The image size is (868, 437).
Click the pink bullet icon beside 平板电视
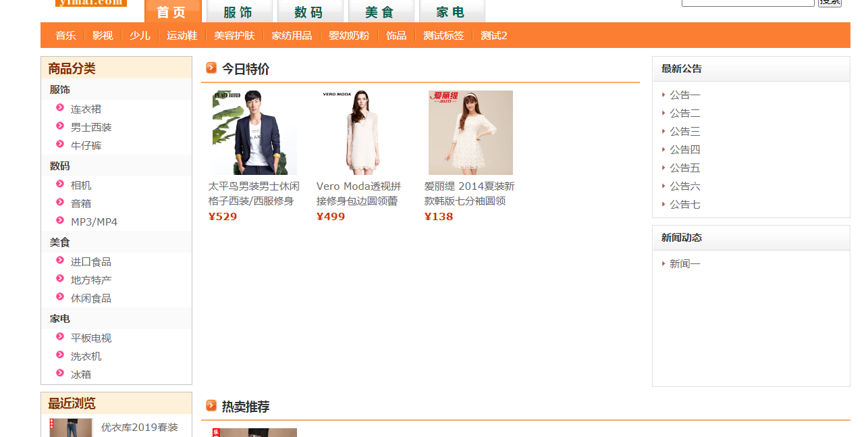click(x=60, y=336)
